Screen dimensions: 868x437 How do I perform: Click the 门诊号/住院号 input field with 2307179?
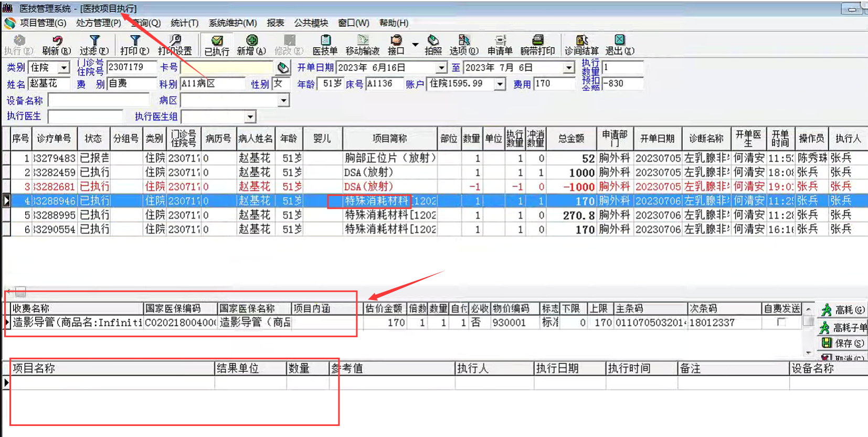click(132, 67)
